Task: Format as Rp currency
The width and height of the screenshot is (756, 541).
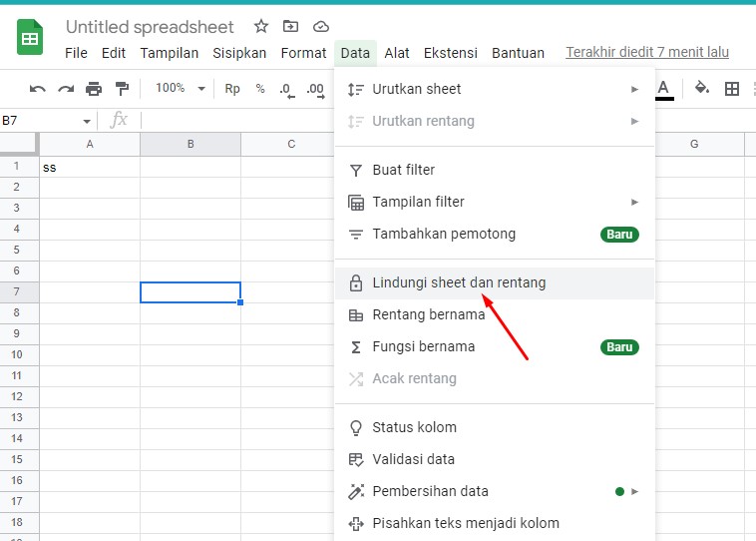Action: [232, 89]
